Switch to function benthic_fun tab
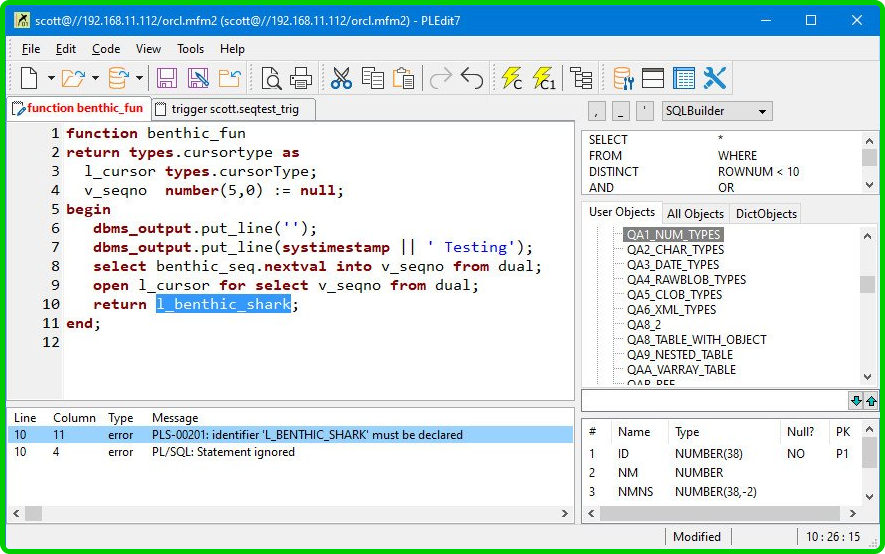Viewport: 885px width, 554px height. [x=79, y=108]
